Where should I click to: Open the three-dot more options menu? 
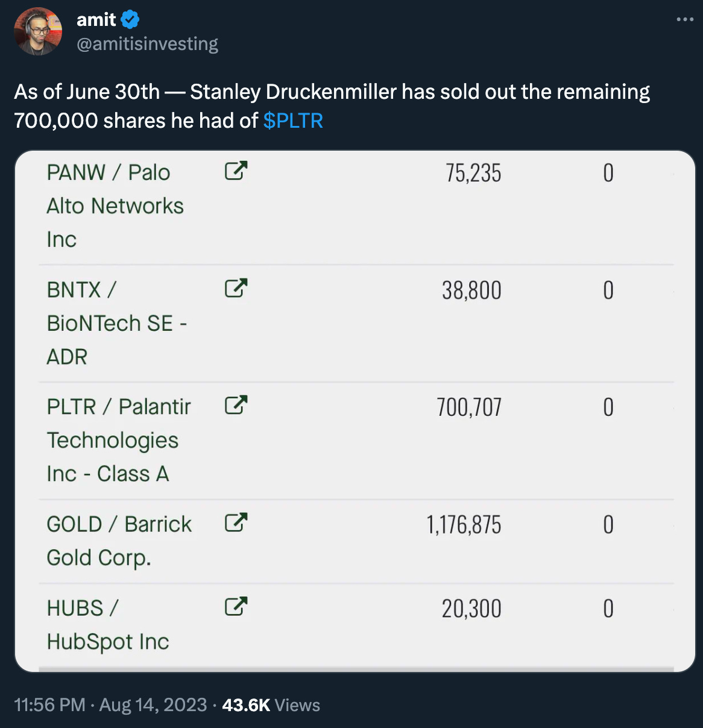tap(685, 20)
